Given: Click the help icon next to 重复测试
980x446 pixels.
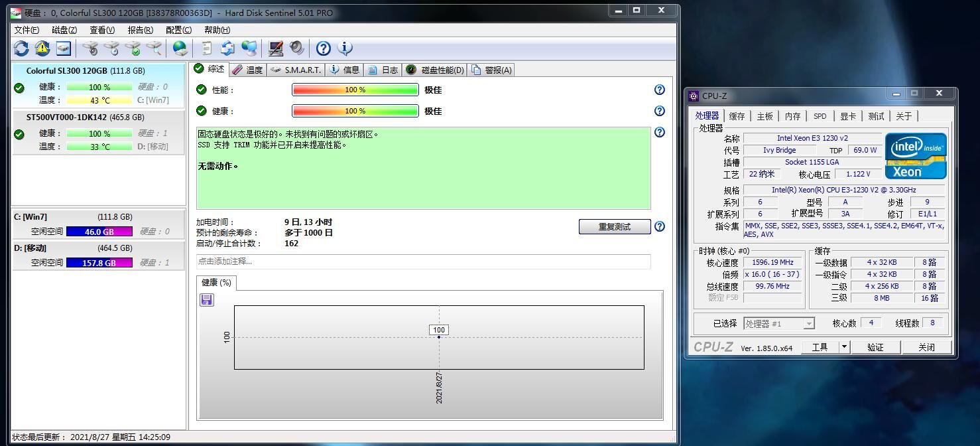Looking at the screenshot, I should [659, 226].
